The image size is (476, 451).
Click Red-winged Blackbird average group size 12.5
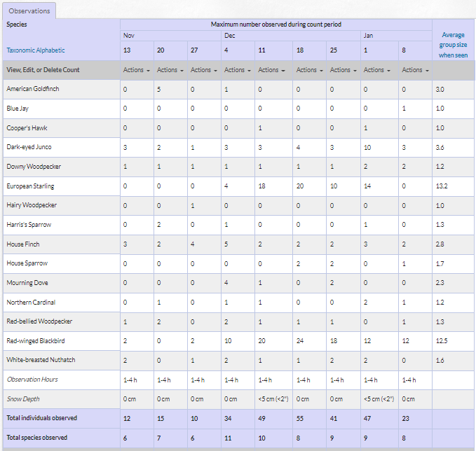(442, 341)
